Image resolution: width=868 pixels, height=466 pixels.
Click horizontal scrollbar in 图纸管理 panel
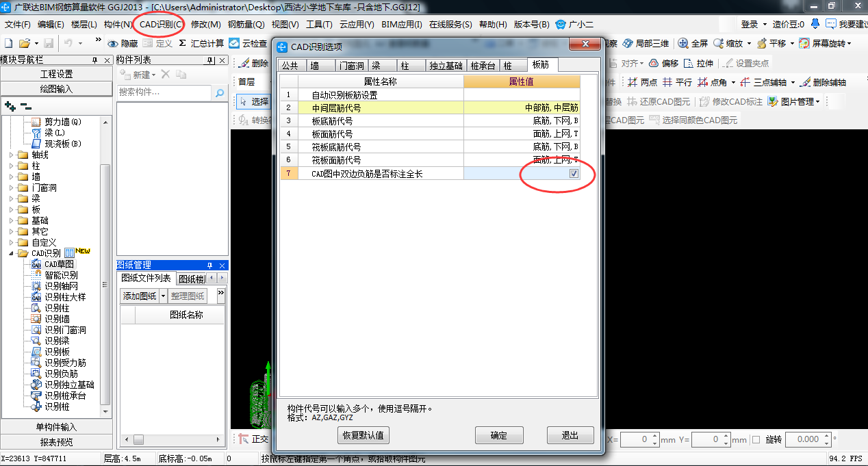173,439
